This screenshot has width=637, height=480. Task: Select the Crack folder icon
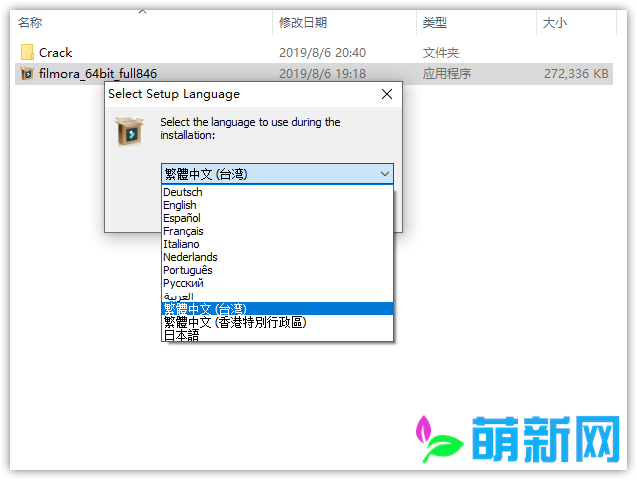[x=27, y=52]
